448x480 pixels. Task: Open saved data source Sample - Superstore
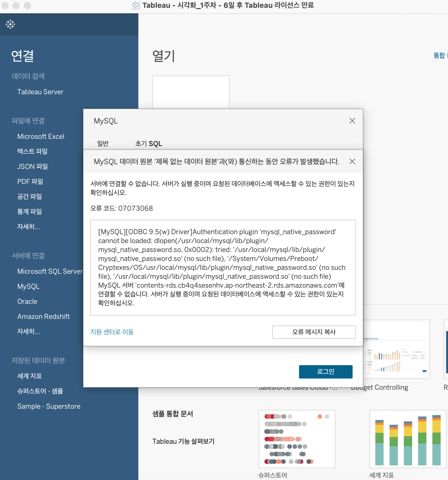click(x=49, y=406)
